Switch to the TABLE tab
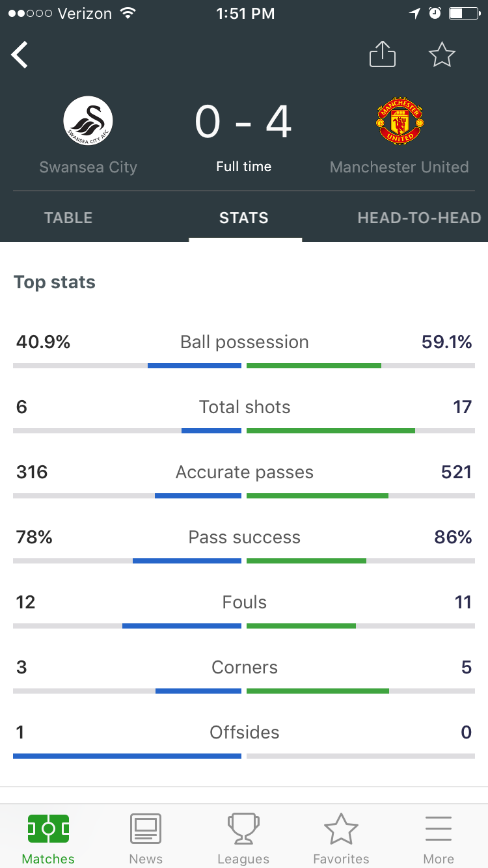Screen dimensions: 488x868 point(68,218)
